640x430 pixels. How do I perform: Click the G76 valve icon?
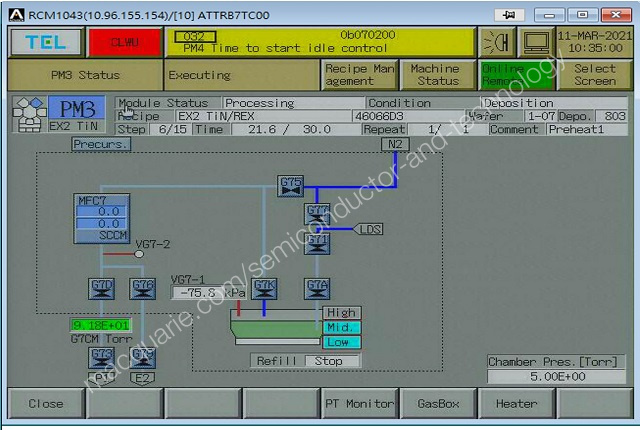143,289
